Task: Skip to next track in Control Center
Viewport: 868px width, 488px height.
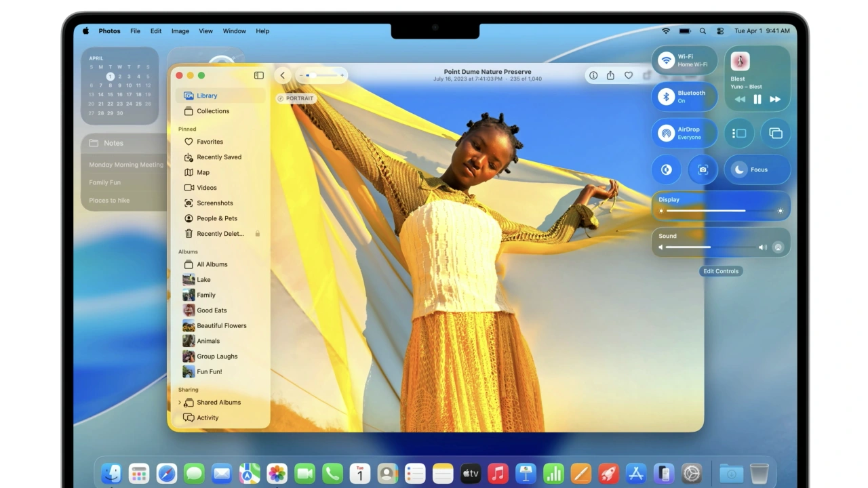Action: tap(775, 99)
